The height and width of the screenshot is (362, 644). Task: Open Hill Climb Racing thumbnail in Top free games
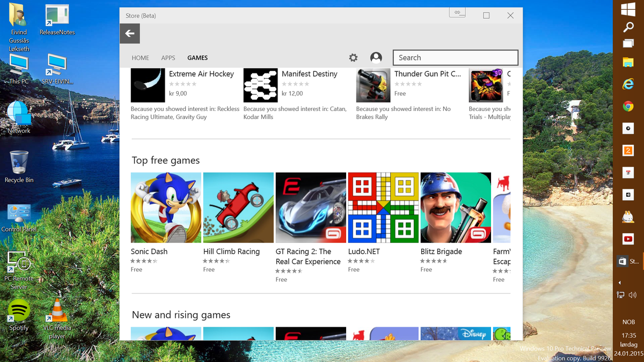(x=238, y=208)
